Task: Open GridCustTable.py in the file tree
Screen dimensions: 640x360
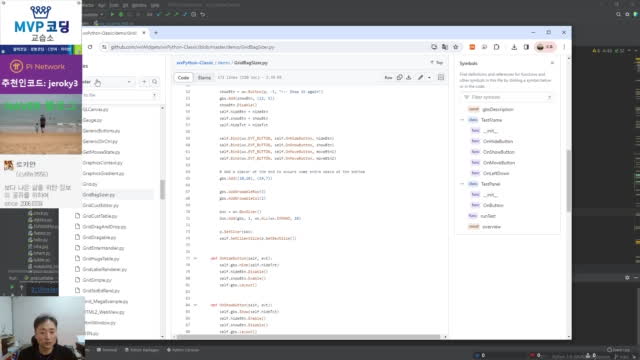Action: 100,216
